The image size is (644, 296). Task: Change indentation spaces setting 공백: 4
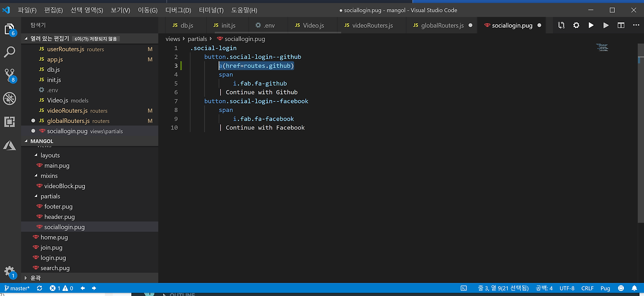pyautogui.click(x=544, y=288)
